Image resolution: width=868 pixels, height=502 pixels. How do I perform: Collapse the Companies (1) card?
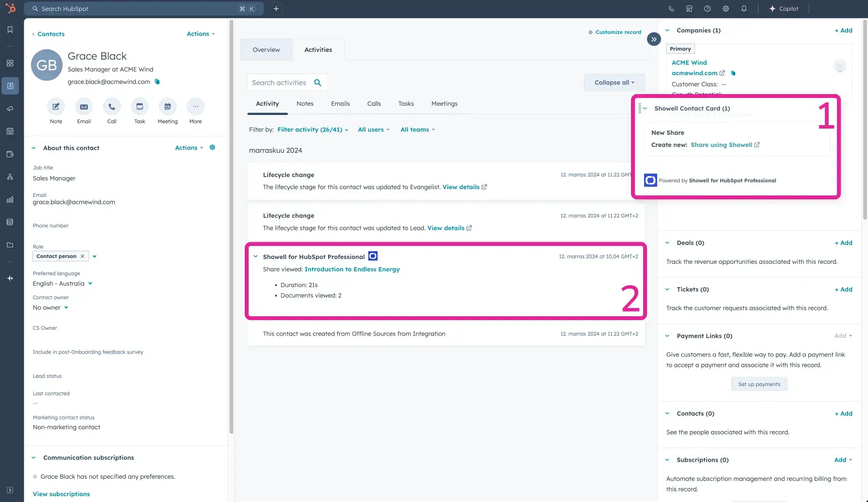[667, 31]
